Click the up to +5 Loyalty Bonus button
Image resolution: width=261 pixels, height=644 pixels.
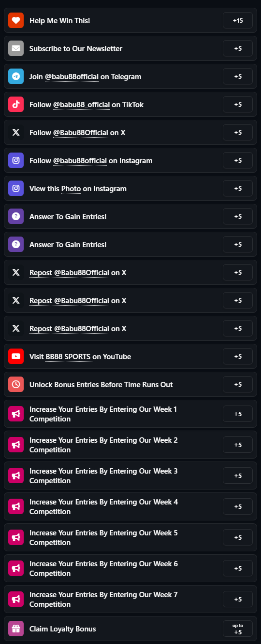238,629
